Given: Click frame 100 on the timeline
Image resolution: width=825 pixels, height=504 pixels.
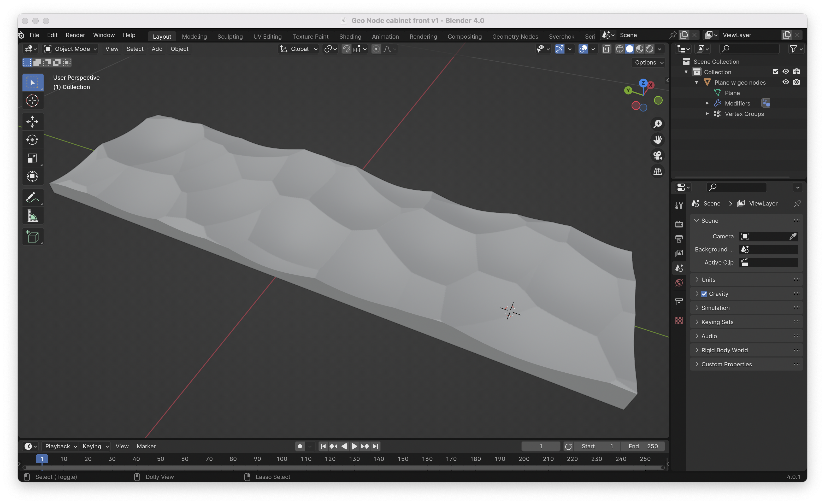Looking at the screenshot, I should tap(282, 459).
